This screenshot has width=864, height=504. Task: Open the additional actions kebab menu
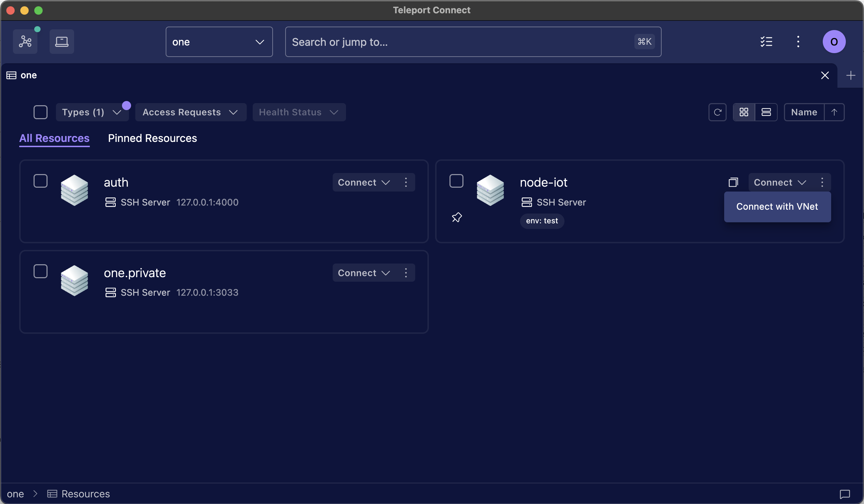[x=798, y=41]
